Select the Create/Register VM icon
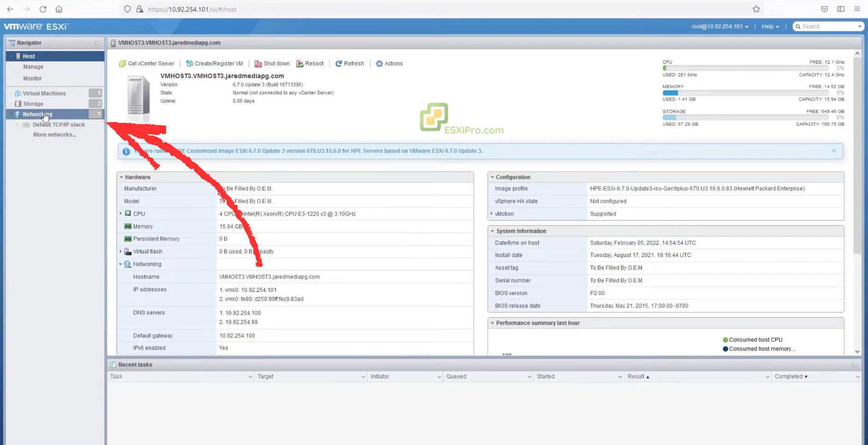This screenshot has height=445, width=868. (190, 63)
